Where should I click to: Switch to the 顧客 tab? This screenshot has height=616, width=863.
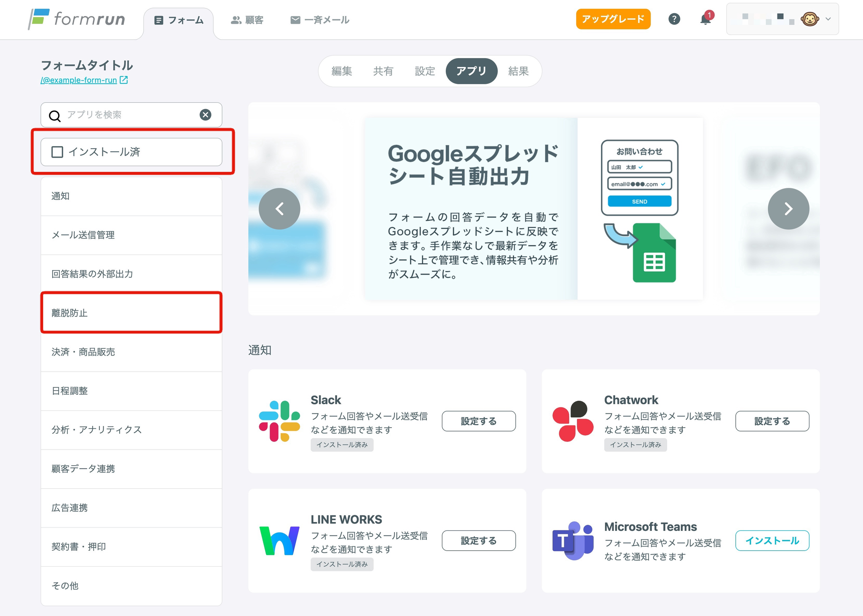pos(247,20)
